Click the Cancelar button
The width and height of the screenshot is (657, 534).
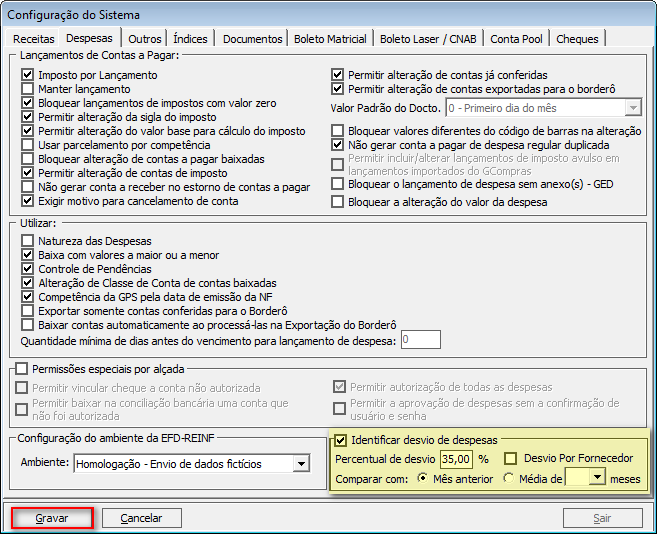142,518
